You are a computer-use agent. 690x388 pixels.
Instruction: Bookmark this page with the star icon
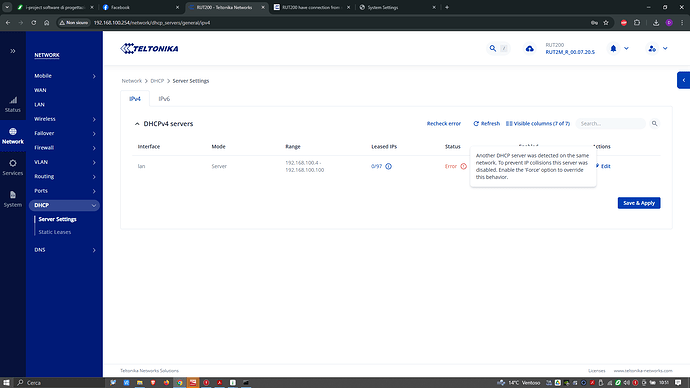click(x=606, y=22)
